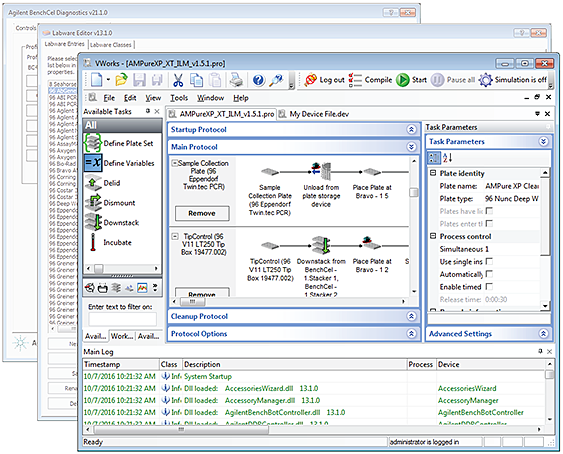Click the Description column header in Main Log
563x454 pixels.
[x=295, y=364]
